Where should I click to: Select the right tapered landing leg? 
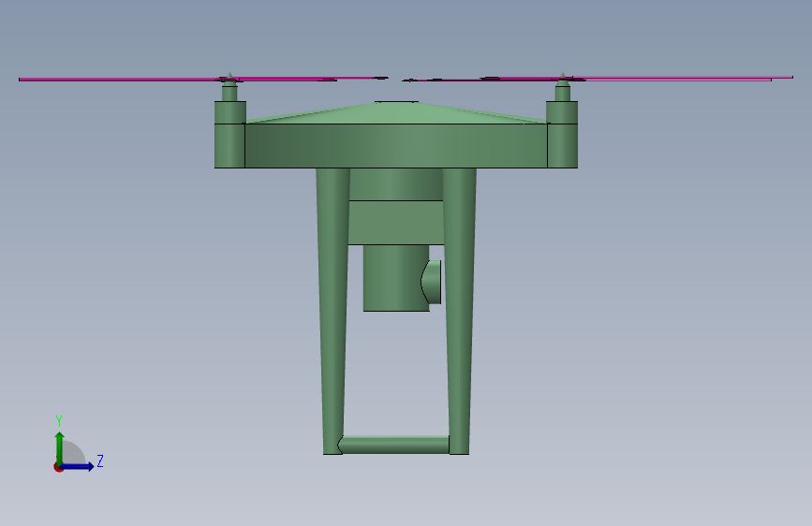coord(459,311)
